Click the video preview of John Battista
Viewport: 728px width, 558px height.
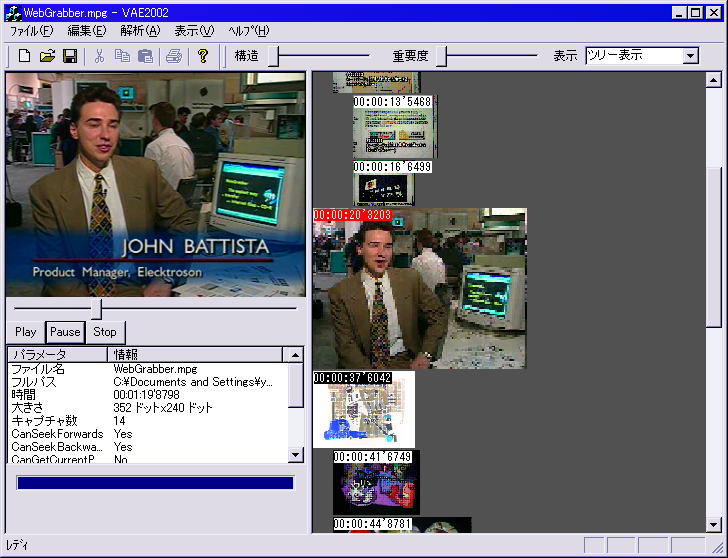pyautogui.click(x=156, y=184)
